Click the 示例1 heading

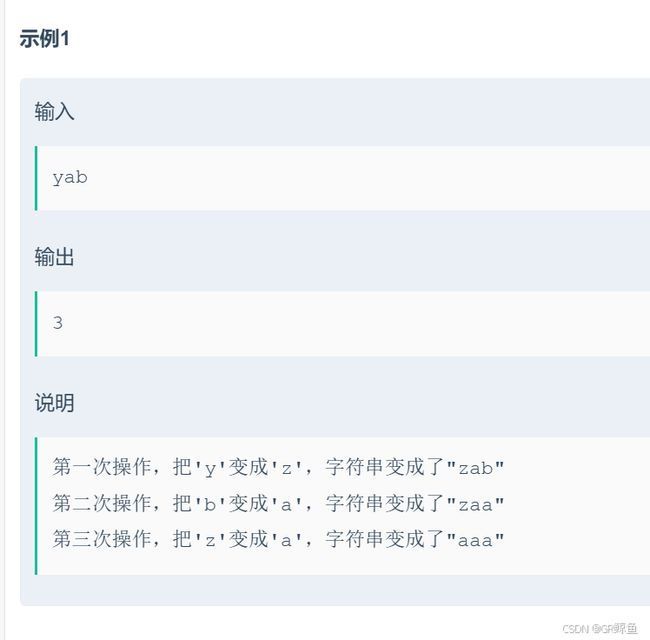44,39
